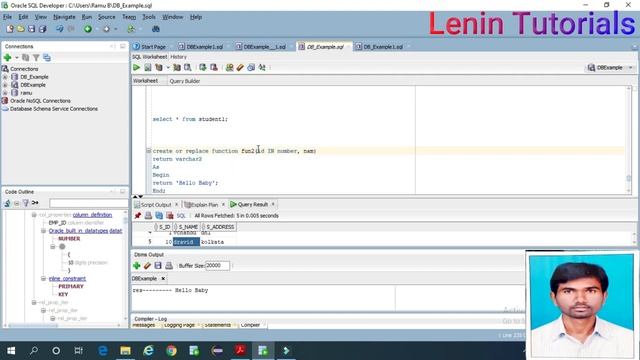This screenshot has width=640, height=360.
Task: Click the Commit icon in worksheet toolbar
Action: point(203,67)
